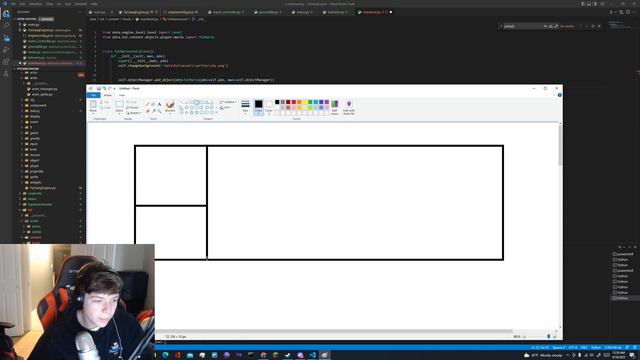640x360 pixels.
Task: Click Edit with Paint 3D
Action: tap(349, 107)
